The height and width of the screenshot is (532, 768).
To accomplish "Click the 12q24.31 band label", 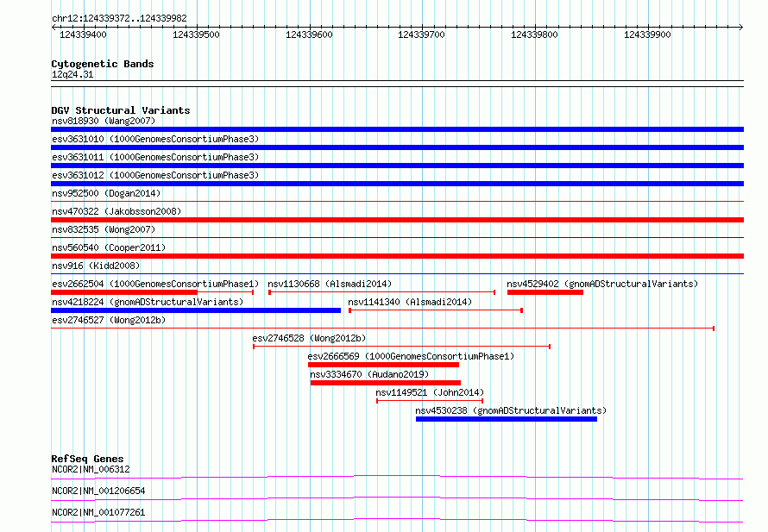I will (72, 74).
